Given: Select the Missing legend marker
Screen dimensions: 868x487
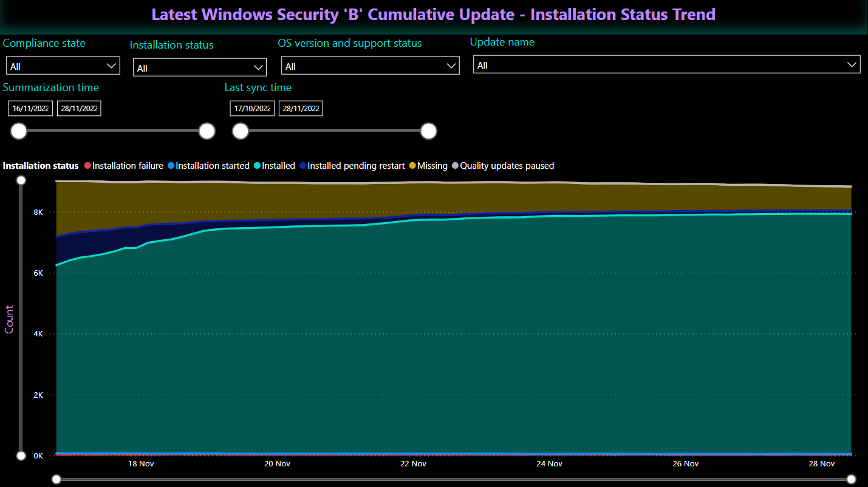Looking at the screenshot, I should coord(412,166).
